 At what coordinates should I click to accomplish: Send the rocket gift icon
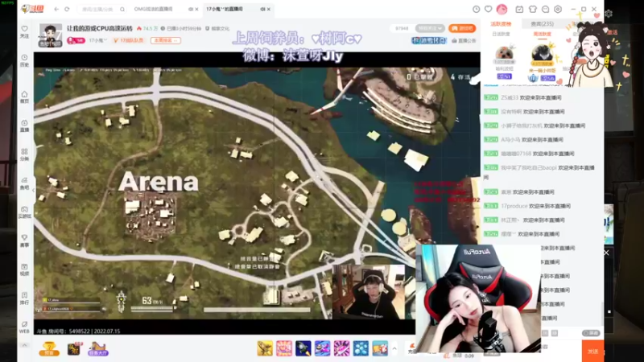pyautogui.click(x=303, y=348)
